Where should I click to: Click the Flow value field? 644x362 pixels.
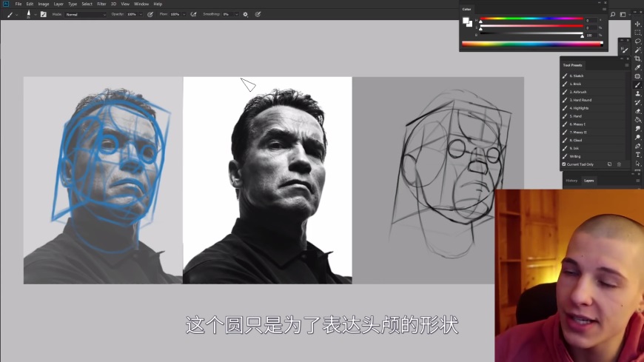(175, 14)
